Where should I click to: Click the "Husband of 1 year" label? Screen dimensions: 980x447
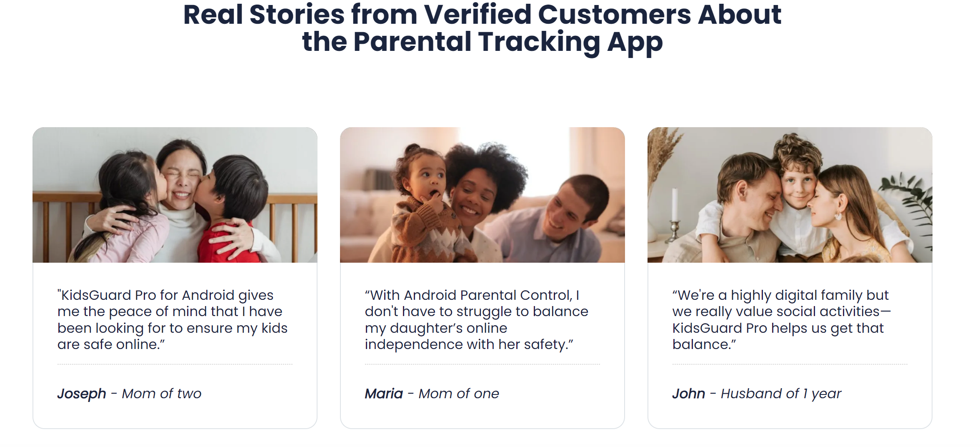pos(781,394)
